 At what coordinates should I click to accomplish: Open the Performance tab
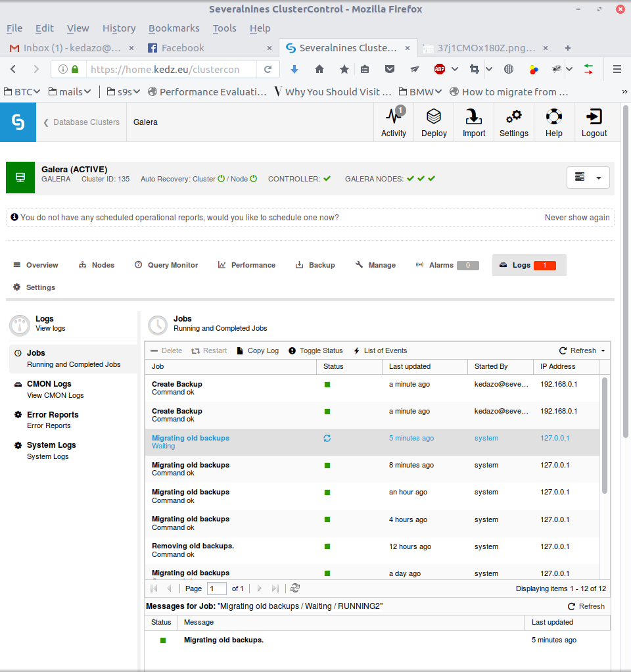click(x=246, y=265)
